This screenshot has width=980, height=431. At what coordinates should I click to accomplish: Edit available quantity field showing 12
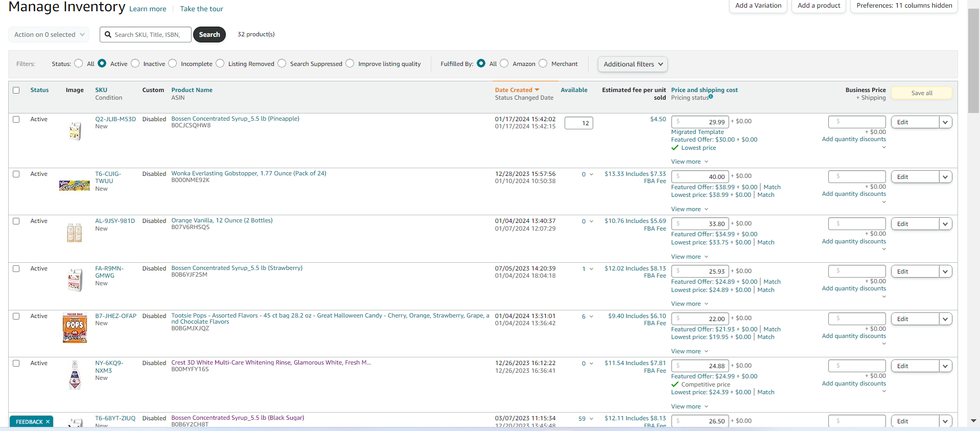[578, 123]
